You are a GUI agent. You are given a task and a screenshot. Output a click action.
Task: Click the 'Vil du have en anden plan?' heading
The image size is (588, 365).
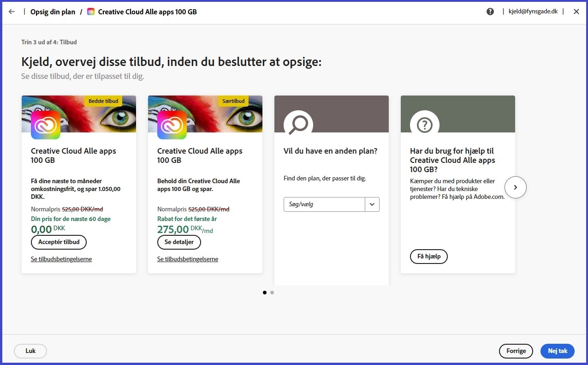click(x=331, y=151)
